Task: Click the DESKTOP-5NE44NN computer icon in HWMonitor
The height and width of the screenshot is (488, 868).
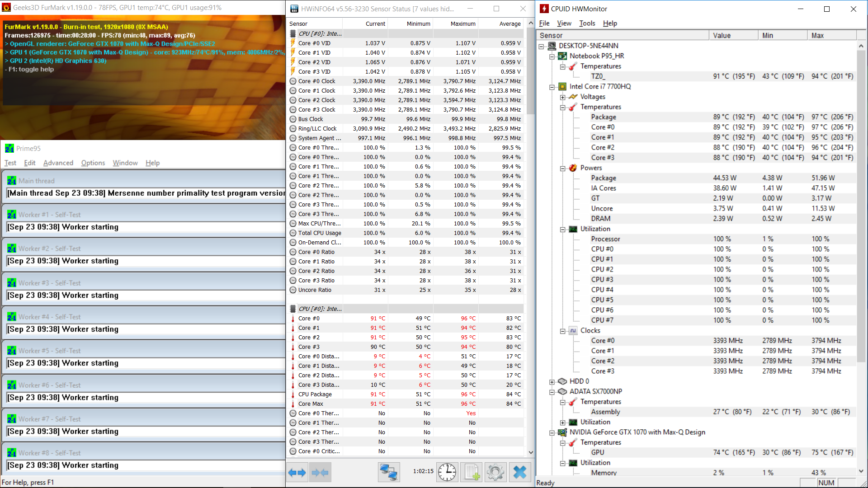Action: 552,46
